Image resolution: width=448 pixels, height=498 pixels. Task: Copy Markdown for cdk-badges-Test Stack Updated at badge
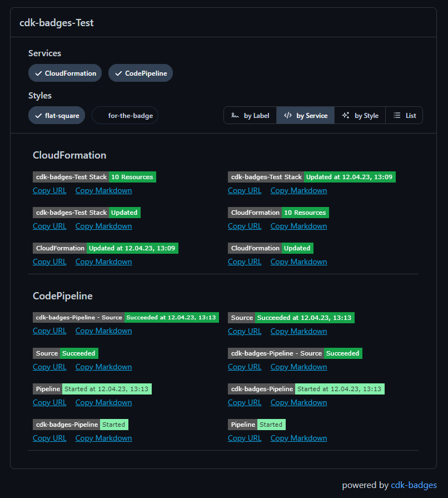(x=298, y=190)
